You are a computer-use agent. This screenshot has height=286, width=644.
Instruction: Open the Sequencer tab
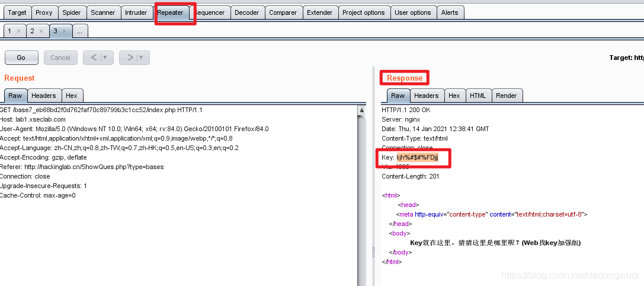point(210,12)
